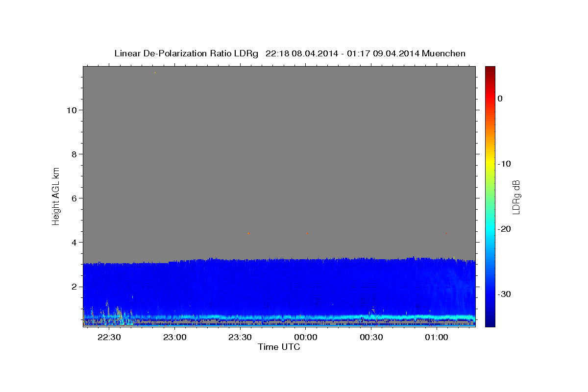Select the 00:00 time tick label
This screenshot has height=392, width=588.
point(306,338)
